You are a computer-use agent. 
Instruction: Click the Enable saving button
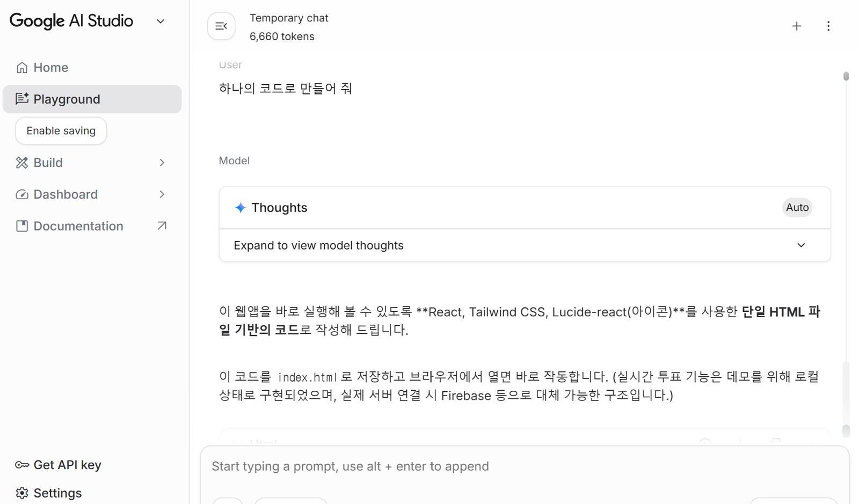click(x=61, y=130)
